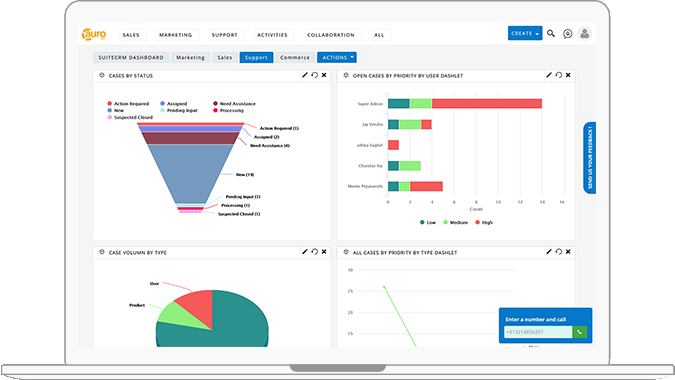Image resolution: width=675 pixels, height=380 pixels.
Task: Open Send Us Your Feedback side tab
Action: coord(590,158)
